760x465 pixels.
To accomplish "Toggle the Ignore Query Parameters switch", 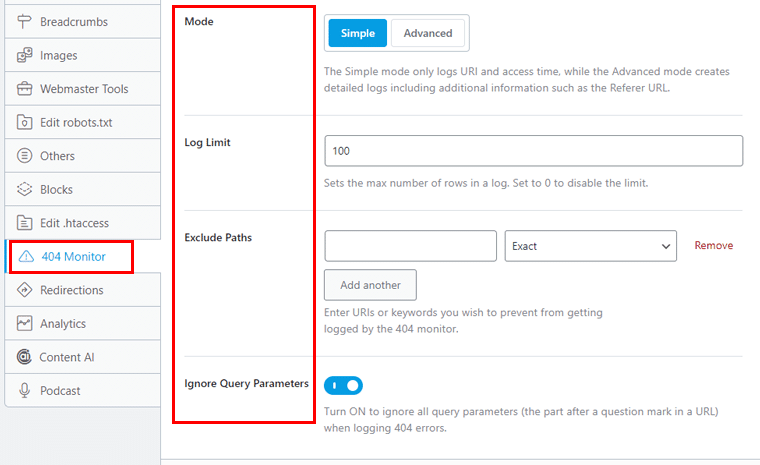I will coord(344,385).
